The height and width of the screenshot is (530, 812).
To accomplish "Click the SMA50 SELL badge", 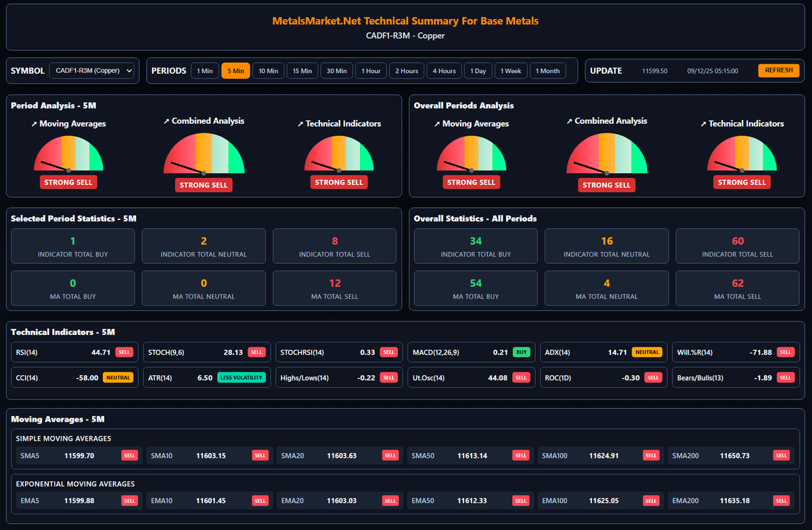I will click(x=520, y=456).
